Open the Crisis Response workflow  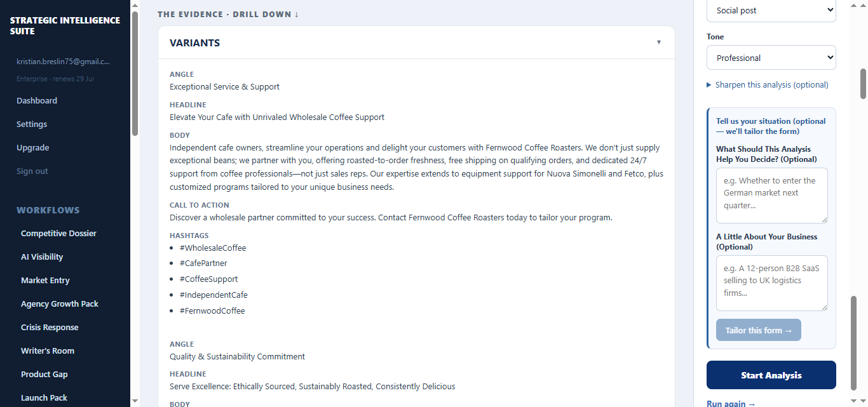point(50,327)
